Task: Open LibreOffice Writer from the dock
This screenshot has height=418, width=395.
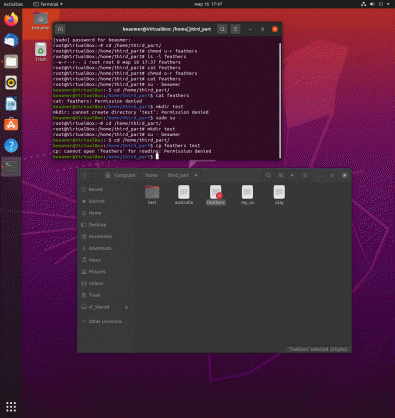Action: 11,104
